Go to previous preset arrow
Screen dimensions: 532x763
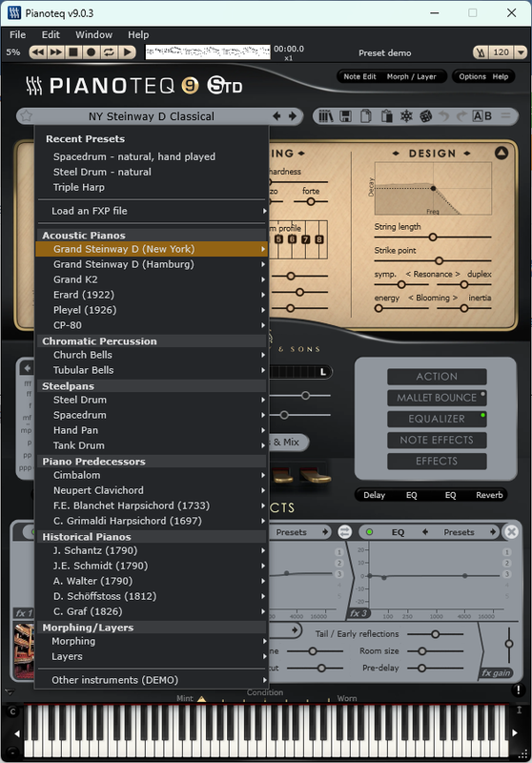[x=276, y=115]
